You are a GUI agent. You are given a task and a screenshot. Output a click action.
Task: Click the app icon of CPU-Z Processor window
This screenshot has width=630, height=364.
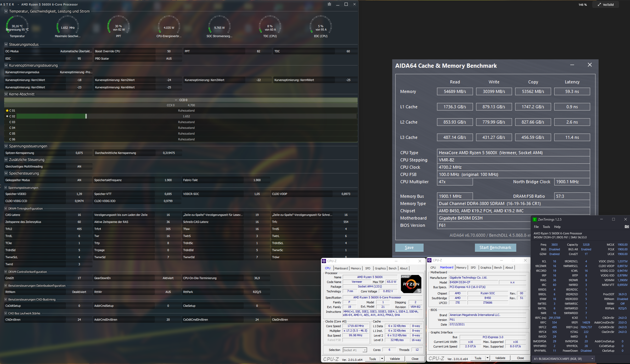(x=324, y=261)
